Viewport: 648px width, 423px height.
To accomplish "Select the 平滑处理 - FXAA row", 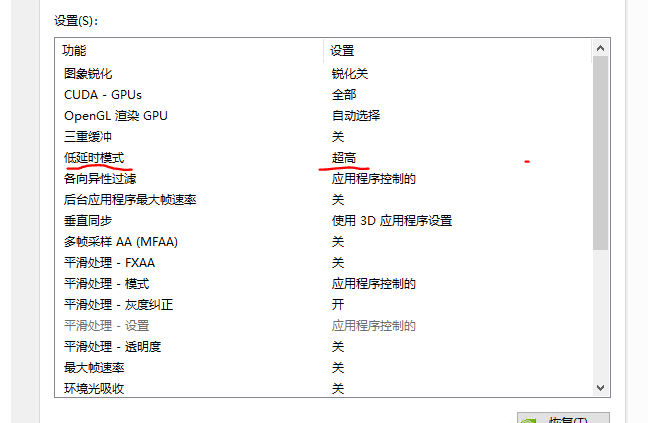I will click(110, 263).
